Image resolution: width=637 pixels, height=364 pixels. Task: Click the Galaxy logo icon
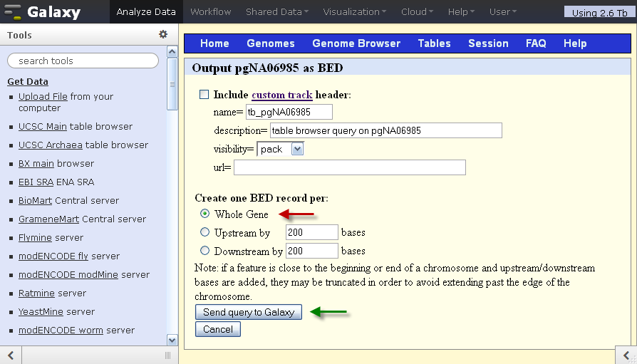tap(12, 12)
